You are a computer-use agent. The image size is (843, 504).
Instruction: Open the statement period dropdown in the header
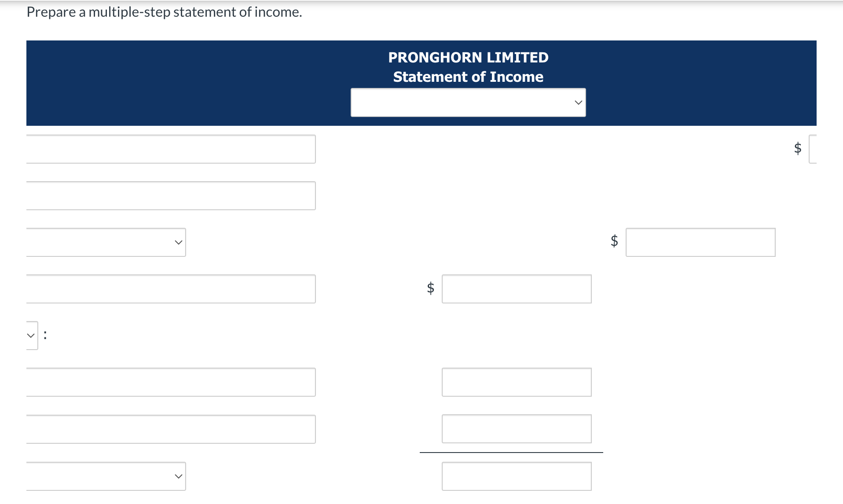[468, 102]
